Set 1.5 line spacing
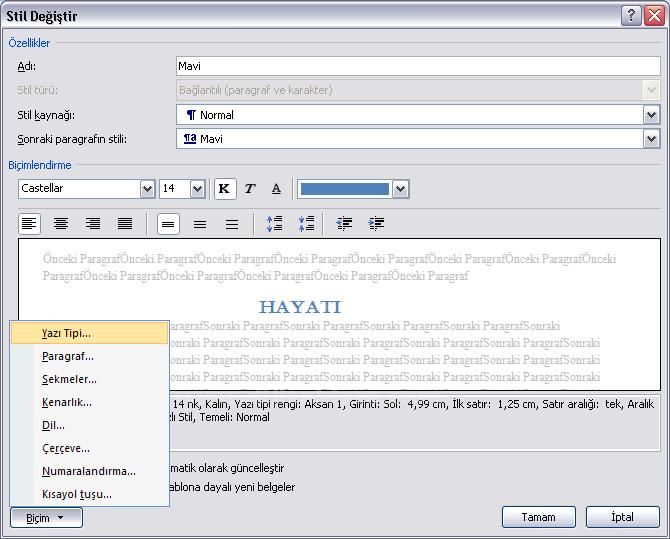670x539 pixels. click(x=200, y=224)
